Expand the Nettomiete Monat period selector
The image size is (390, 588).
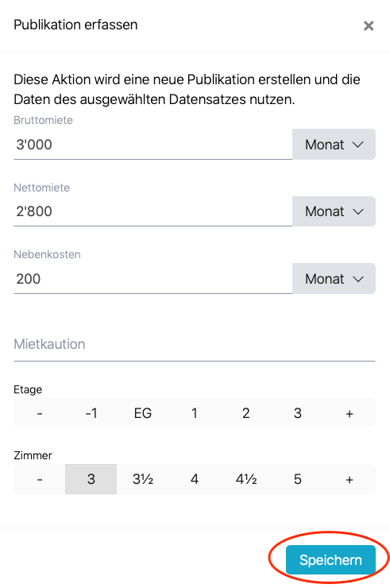tap(334, 211)
